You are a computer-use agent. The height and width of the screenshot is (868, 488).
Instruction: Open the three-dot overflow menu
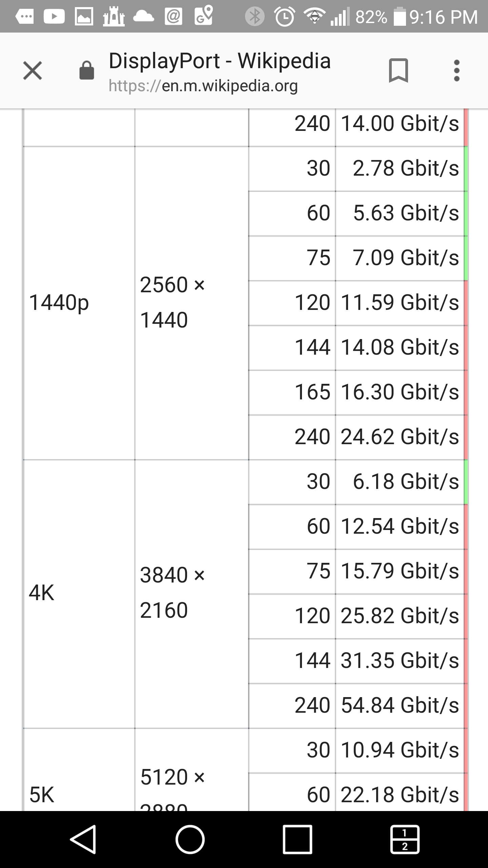(x=456, y=71)
